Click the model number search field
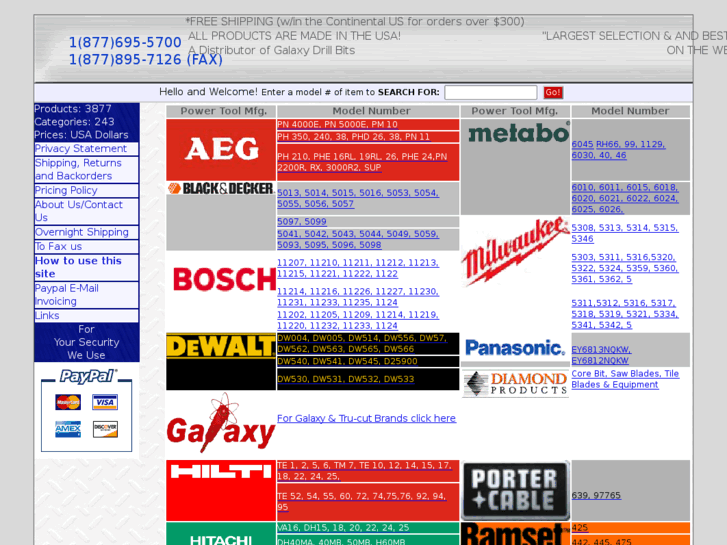 click(x=491, y=92)
